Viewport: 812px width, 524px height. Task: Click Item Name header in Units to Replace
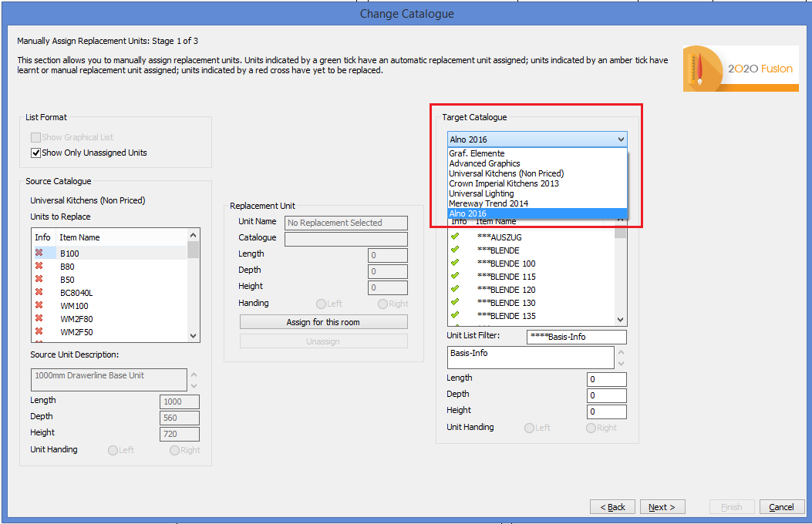[x=79, y=237]
